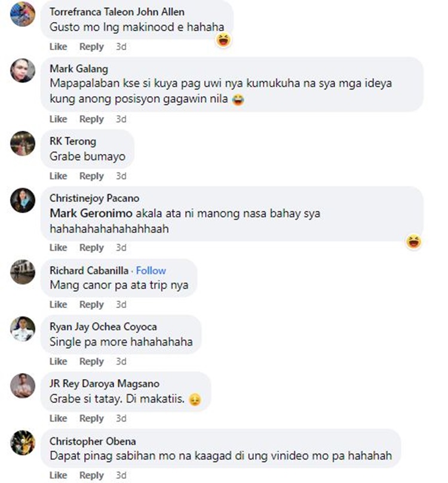Follow Richard Cabanilla

click(151, 270)
